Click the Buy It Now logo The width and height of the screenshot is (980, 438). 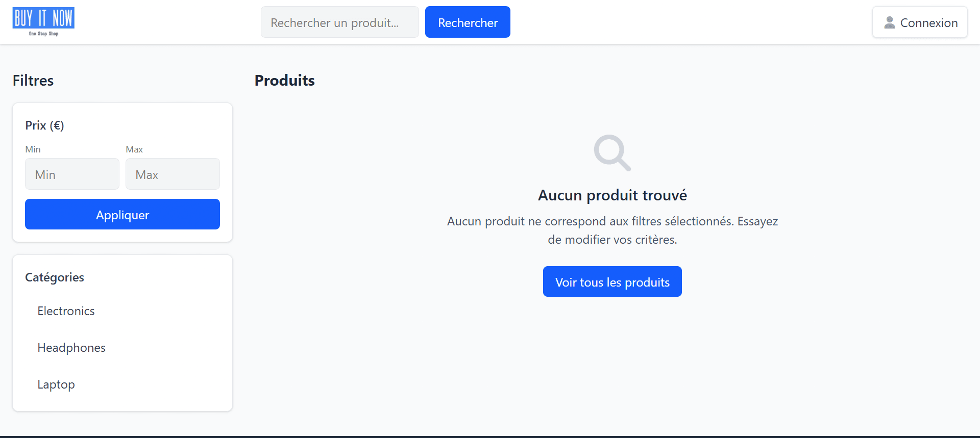pos(43,21)
